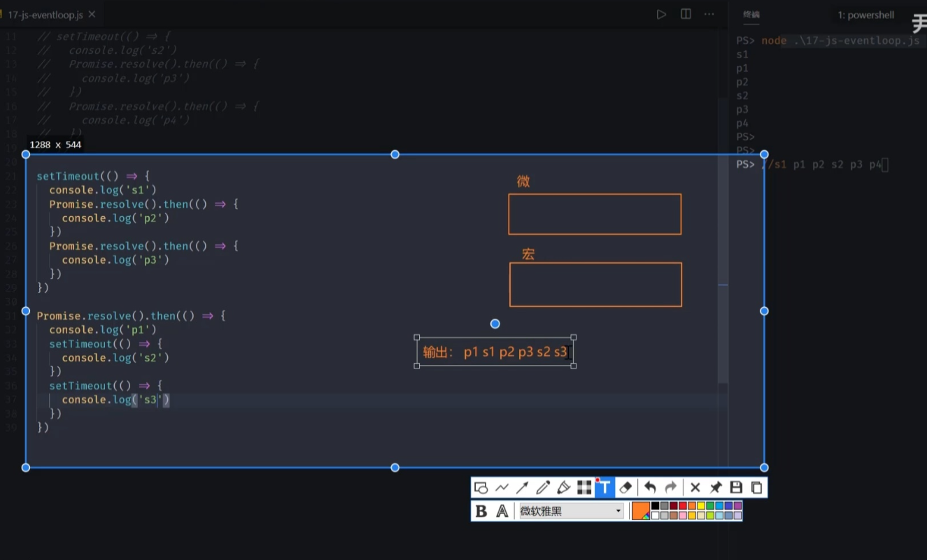Image resolution: width=927 pixels, height=560 pixels.
Task: Toggle outlined text style
Action: tap(502, 511)
